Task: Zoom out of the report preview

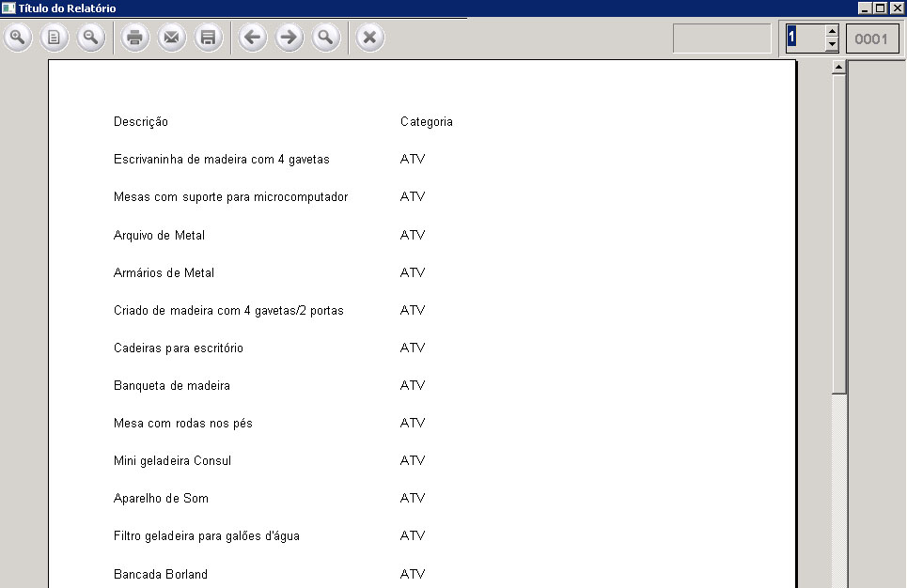Action: [x=91, y=39]
